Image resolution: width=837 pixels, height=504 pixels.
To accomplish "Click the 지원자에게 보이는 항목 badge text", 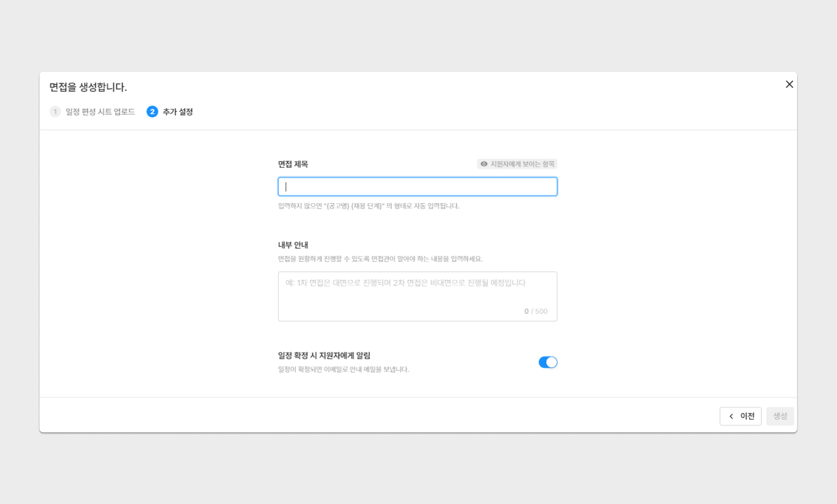I will (x=522, y=164).
